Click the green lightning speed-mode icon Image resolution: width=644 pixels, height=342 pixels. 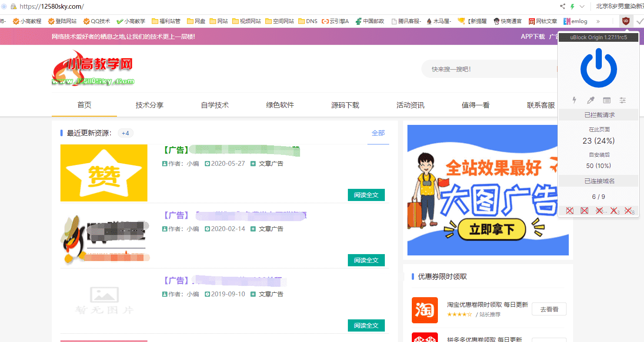[x=572, y=7]
